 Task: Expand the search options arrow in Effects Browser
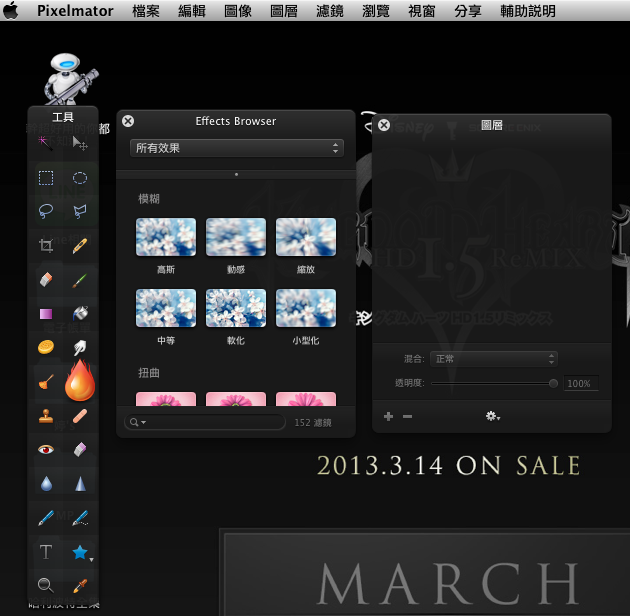click(x=144, y=422)
